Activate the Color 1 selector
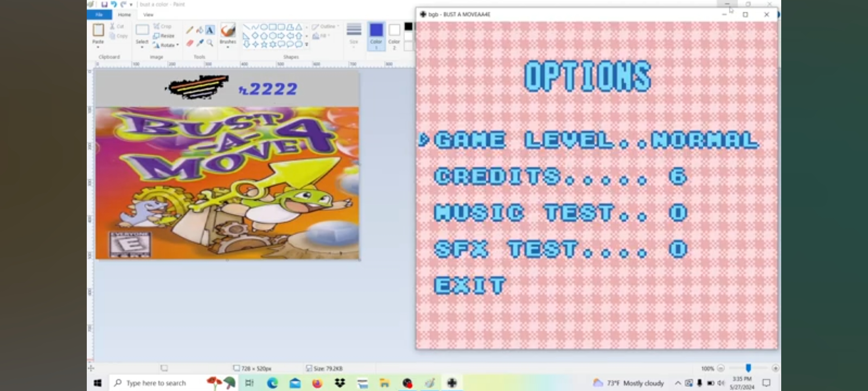The width and height of the screenshot is (868, 391). tap(376, 35)
